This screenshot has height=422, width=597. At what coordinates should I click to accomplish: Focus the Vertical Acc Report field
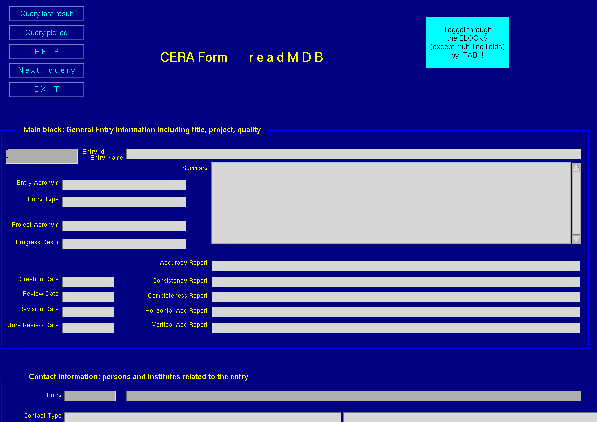396,328
